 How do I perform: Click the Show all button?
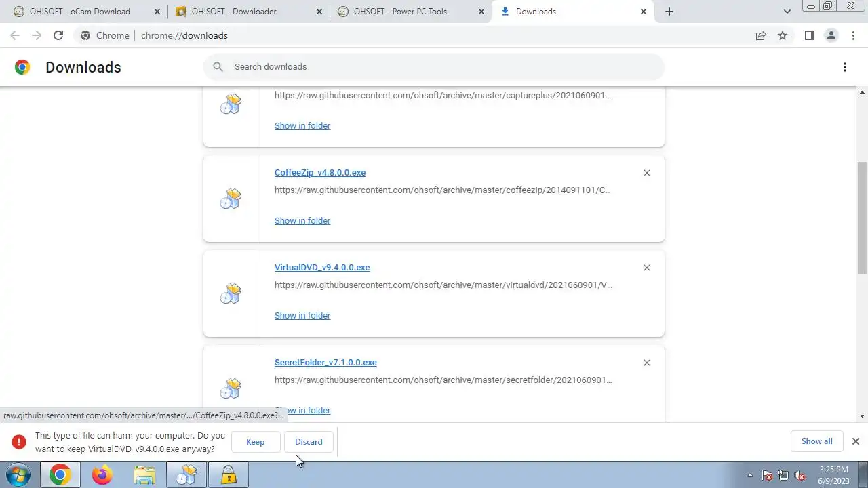pyautogui.click(x=816, y=441)
